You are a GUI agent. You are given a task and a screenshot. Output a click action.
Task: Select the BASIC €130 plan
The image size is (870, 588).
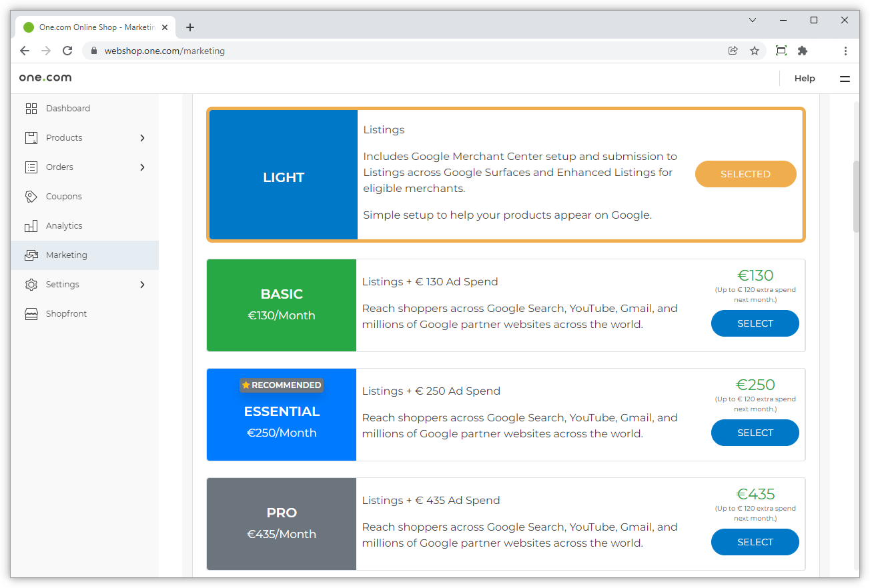pos(755,323)
